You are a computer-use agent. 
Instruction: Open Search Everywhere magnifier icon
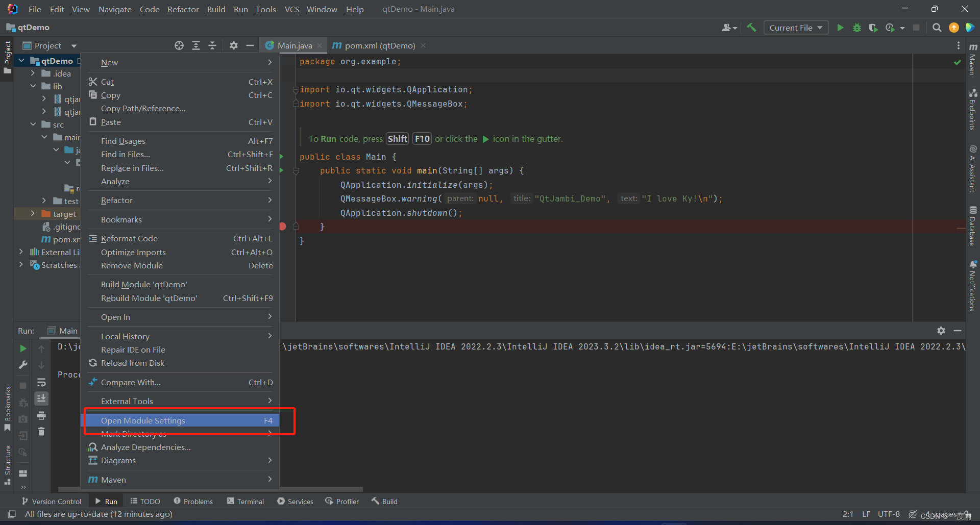937,28
